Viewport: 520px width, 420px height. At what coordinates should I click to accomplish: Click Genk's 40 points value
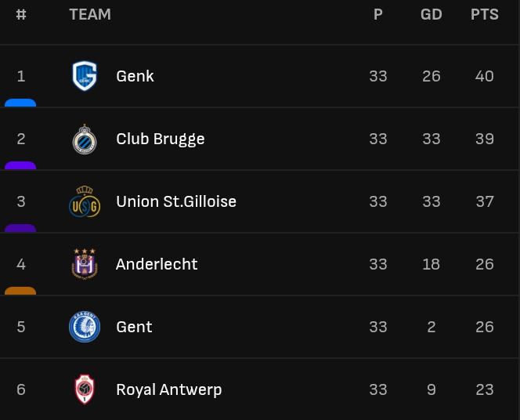click(x=485, y=76)
